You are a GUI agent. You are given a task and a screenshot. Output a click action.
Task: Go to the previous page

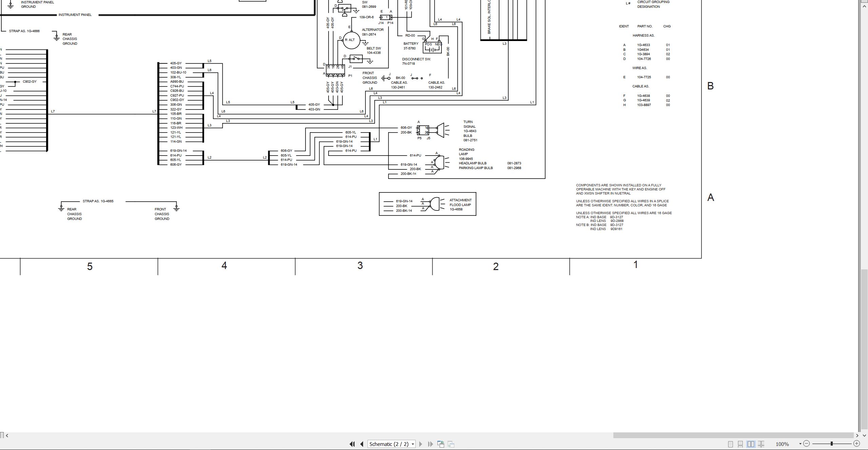tap(362, 444)
